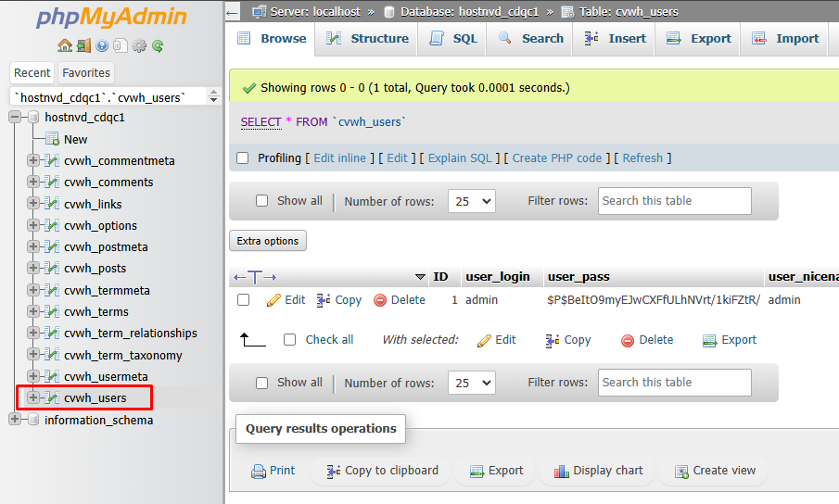Image resolution: width=839 pixels, height=504 pixels.
Task: Open the phpMyAdmin documentation help icon
Action: click(x=102, y=46)
